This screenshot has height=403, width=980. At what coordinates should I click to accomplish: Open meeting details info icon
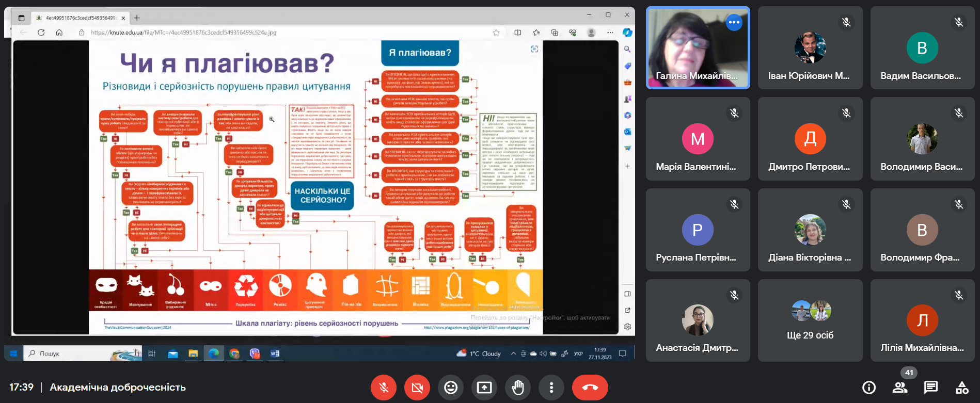[x=869, y=388]
